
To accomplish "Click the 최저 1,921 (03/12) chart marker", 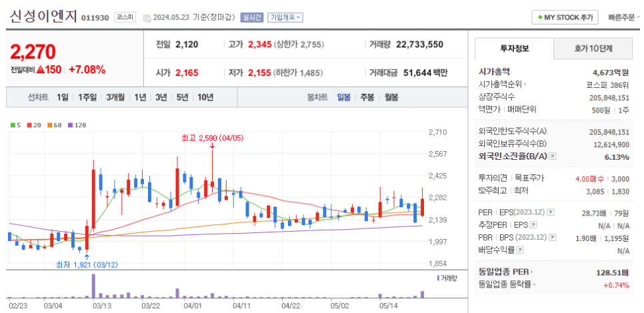I will (87, 264).
